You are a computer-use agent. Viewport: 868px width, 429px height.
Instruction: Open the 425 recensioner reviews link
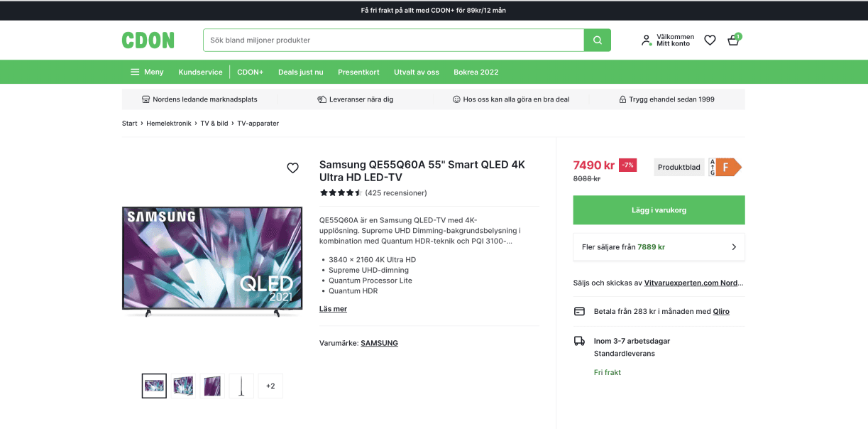396,193
